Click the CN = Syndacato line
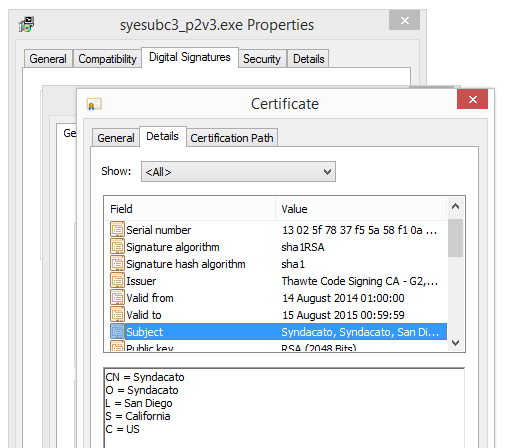Viewport: 511px width, 448px height. 145,377
